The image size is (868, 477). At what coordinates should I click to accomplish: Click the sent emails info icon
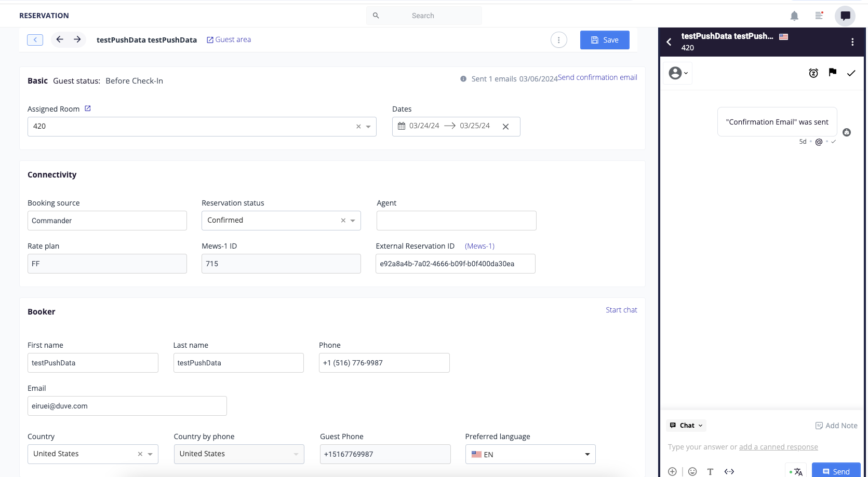463,79
